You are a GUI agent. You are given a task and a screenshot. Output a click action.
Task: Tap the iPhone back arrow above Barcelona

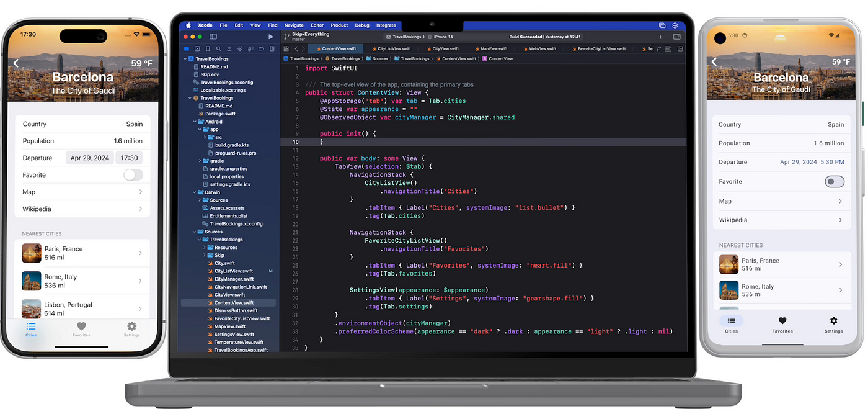coord(16,63)
